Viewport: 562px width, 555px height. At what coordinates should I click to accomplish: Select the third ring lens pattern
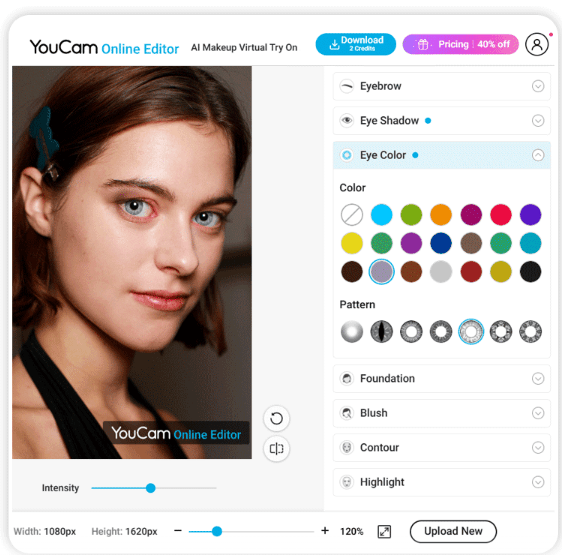[411, 331]
